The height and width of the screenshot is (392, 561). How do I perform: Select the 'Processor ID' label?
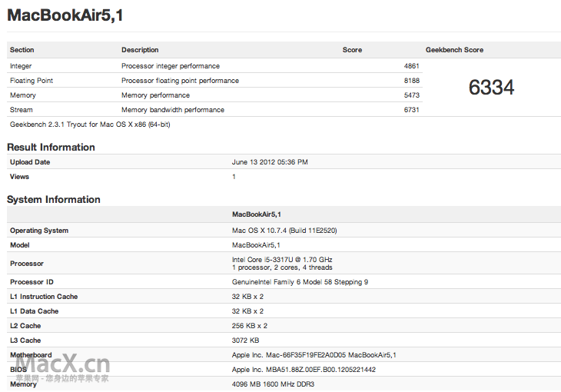point(32,282)
